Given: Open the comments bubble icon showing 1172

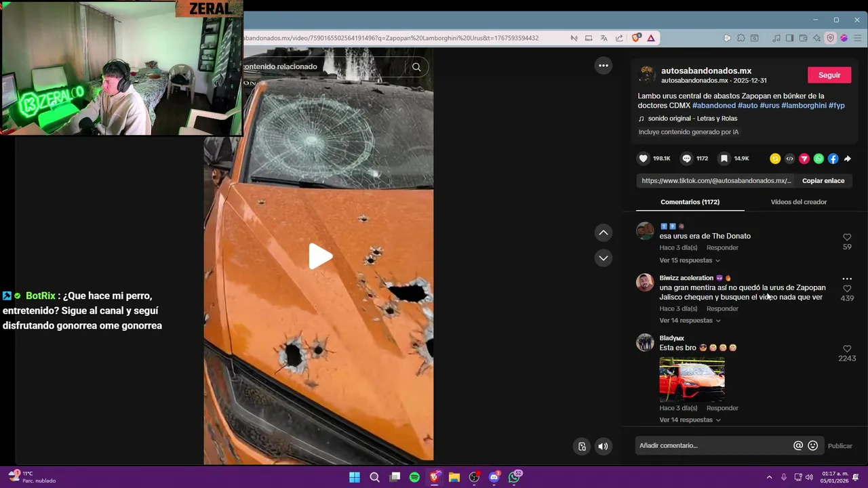Looking at the screenshot, I should (x=686, y=159).
